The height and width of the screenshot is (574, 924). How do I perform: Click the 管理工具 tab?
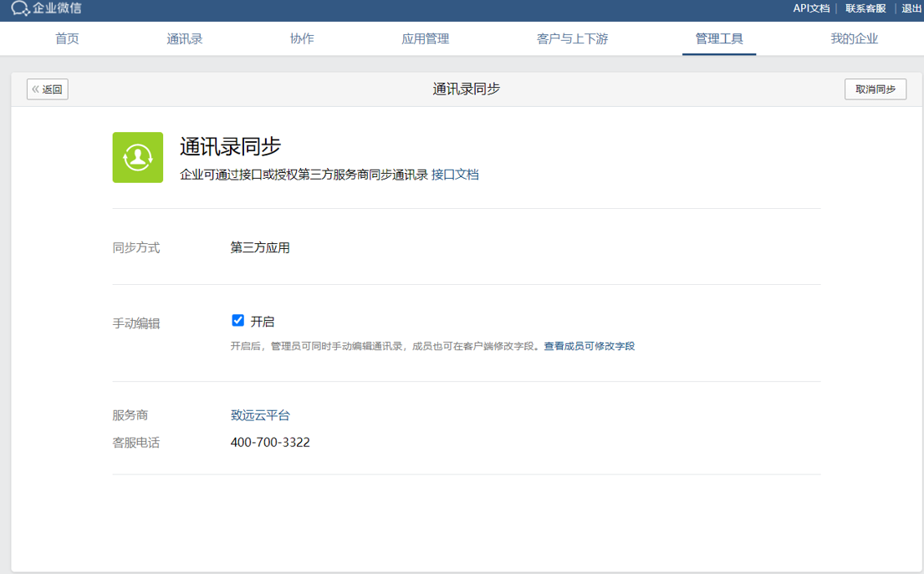tap(719, 39)
